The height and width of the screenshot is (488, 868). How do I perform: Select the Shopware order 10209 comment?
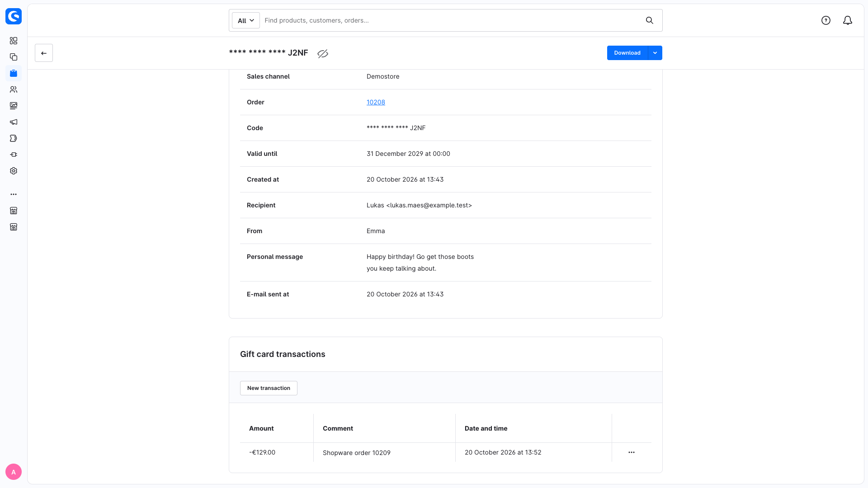357,453
